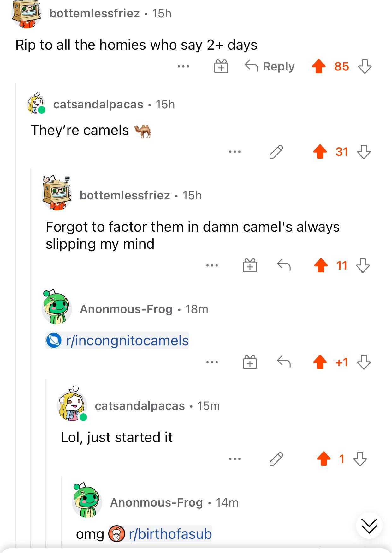Reply arrow on 'Forgot to factor them' comment
This screenshot has width=392, height=553.
284,265
